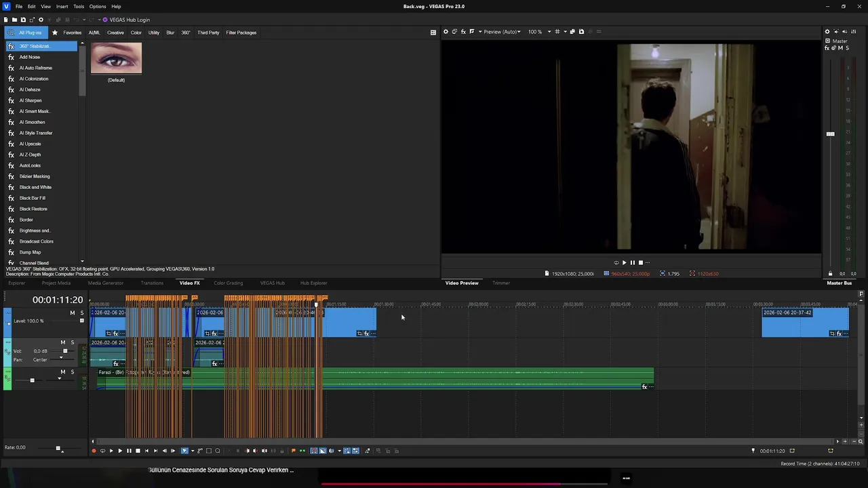This screenshot has width=868, height=488.
Task: Mute the first audio track with Vol
Action: point(63,342)
